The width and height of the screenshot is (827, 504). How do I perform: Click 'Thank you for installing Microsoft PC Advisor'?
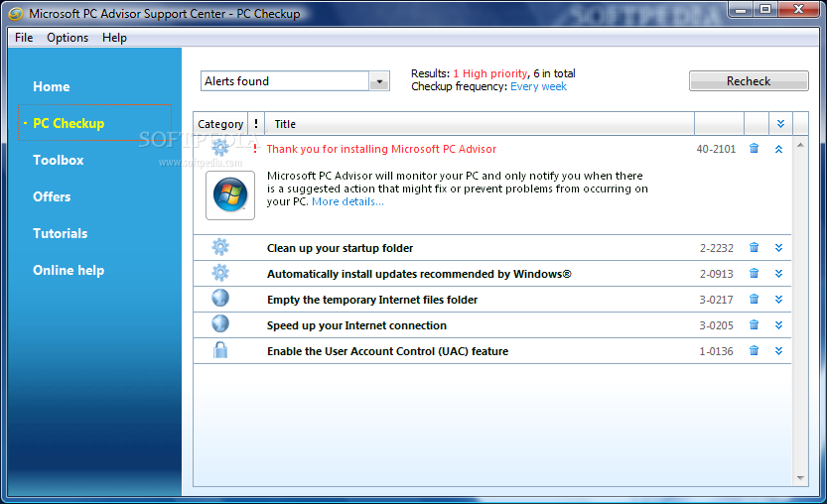(381, 149)
